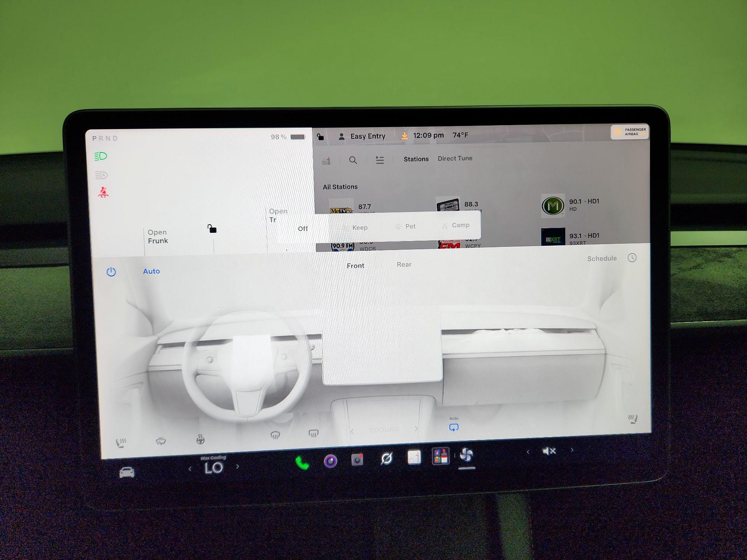Open climate Schedule
The width and height of the screenshot is (747, 560).
click(x=602, y=258)
